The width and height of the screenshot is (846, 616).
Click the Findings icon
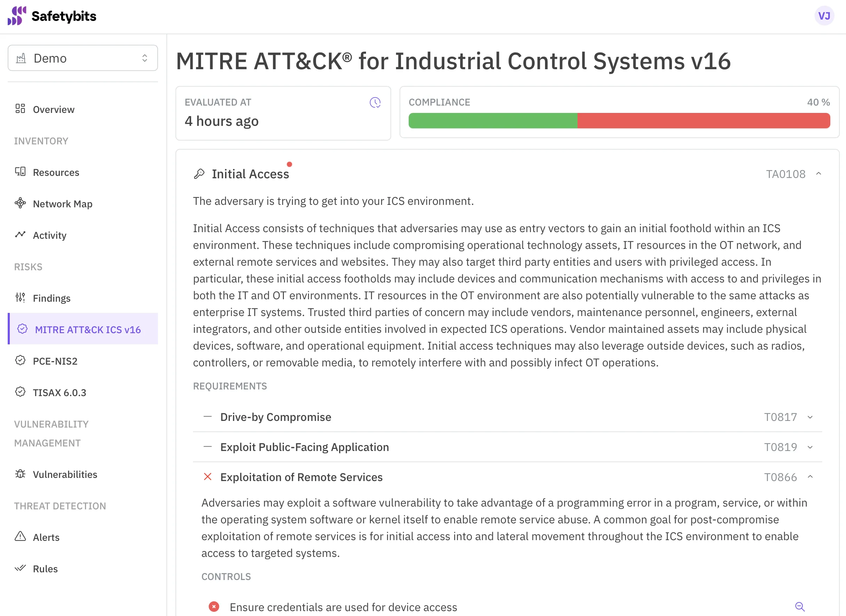[x=21, y=298]
